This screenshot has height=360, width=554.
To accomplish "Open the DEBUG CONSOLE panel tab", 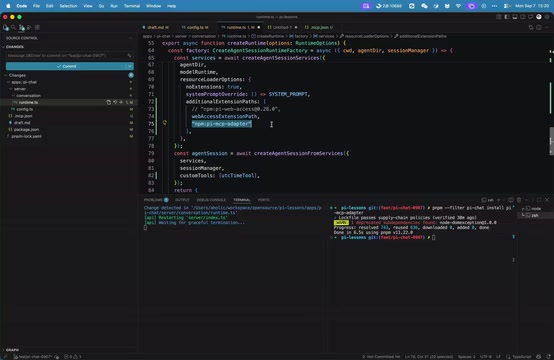I will [x=211, y=200].
